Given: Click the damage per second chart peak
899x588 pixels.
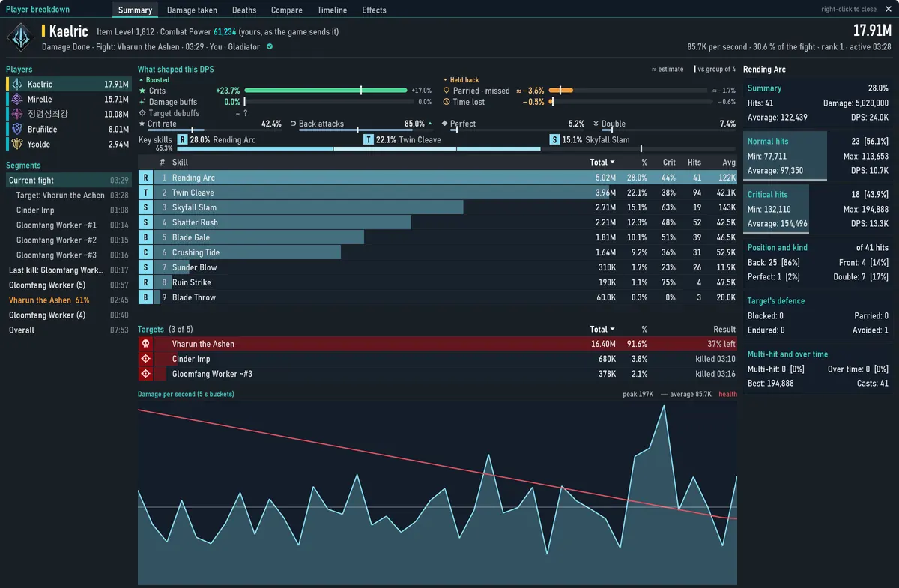Looking at the screenshot, I should pyautogui.click(x=662, y=406).
